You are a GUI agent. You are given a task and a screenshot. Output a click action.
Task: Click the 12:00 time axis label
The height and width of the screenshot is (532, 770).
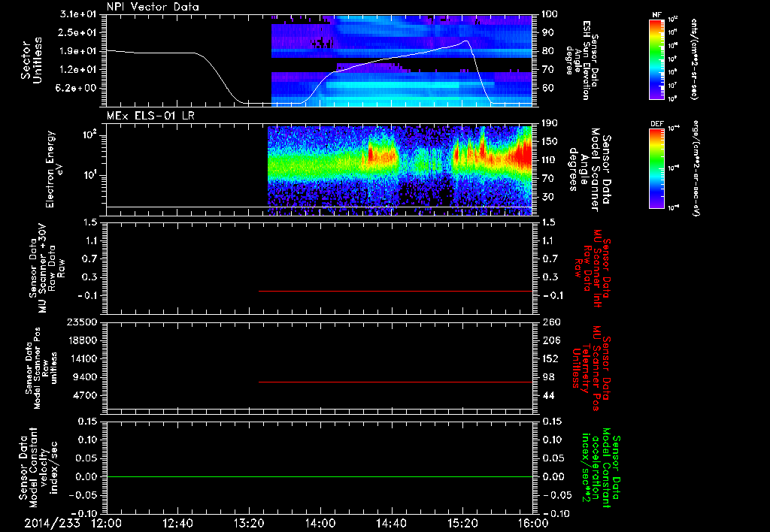click(x=107, y=523)
